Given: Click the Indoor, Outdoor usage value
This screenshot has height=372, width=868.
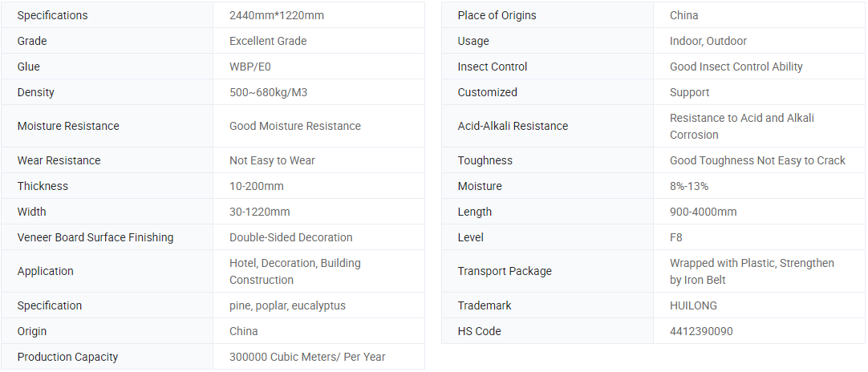Looking at the screenshot, I should [708, 41].
